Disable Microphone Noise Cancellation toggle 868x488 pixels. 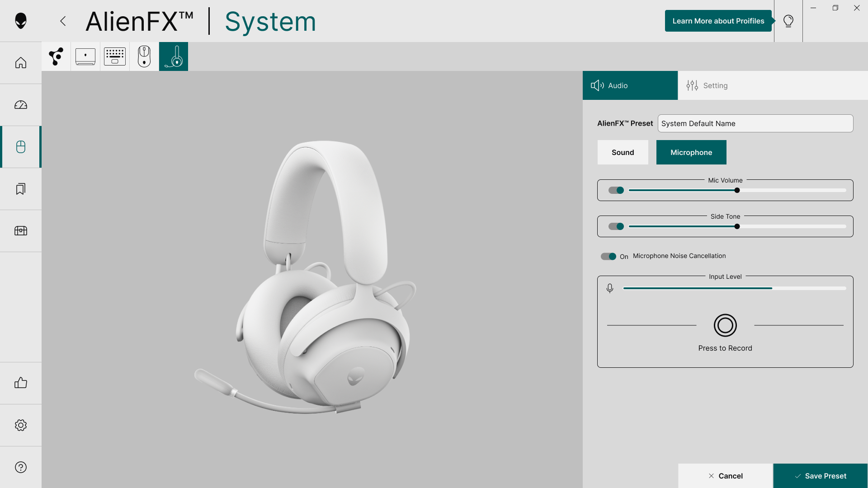609,256
